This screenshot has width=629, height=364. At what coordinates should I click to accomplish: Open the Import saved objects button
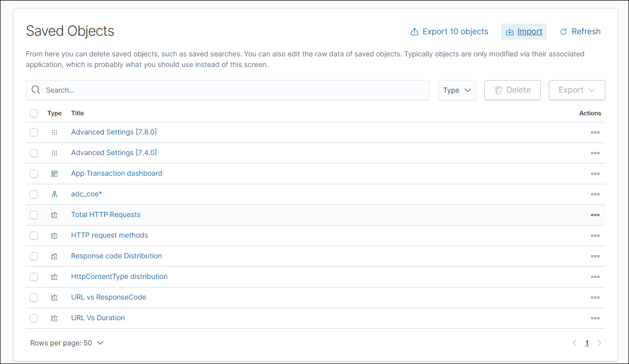point(524,32)
